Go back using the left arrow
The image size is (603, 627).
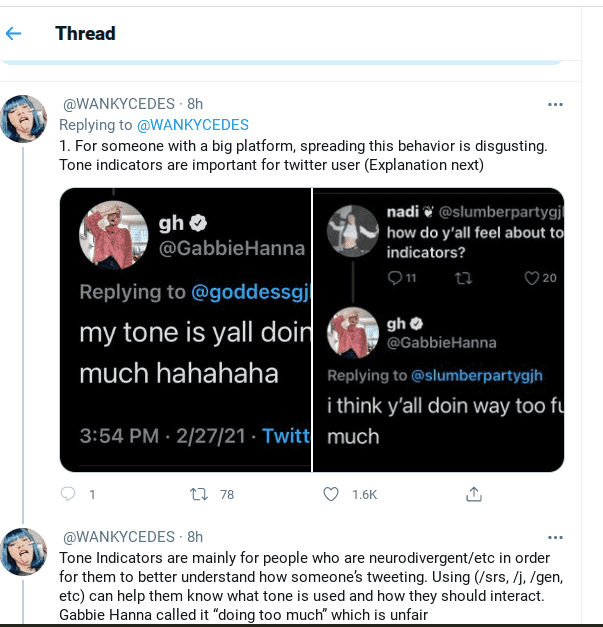(14, 34)
